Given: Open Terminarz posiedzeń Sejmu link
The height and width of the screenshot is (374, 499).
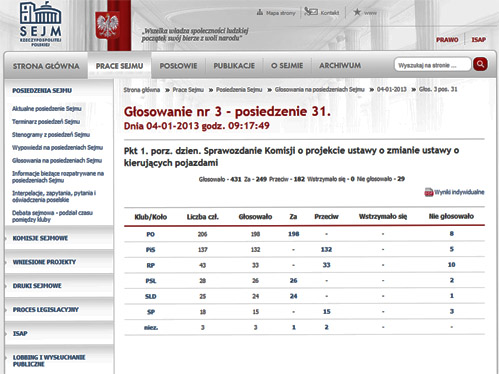Looking at the screenshot, I should pyautogui.click(x=46, y=122).
